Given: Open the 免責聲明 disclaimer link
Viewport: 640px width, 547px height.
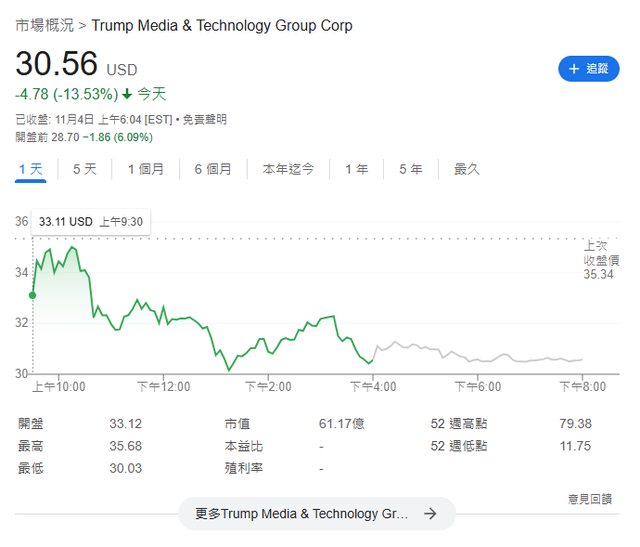Looking at the screenshot, I should point(204,119).
